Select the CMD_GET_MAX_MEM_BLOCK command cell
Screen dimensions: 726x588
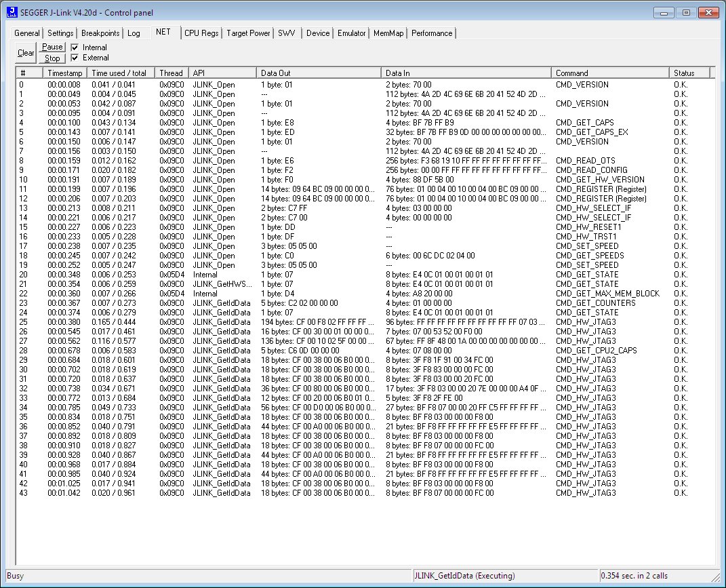coord(607,294)
